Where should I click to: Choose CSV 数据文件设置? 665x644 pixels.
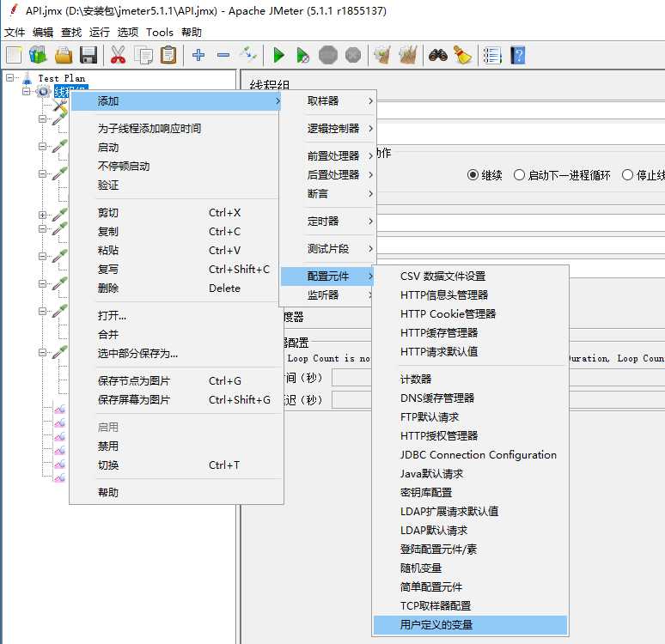click(x=470, y=276)
